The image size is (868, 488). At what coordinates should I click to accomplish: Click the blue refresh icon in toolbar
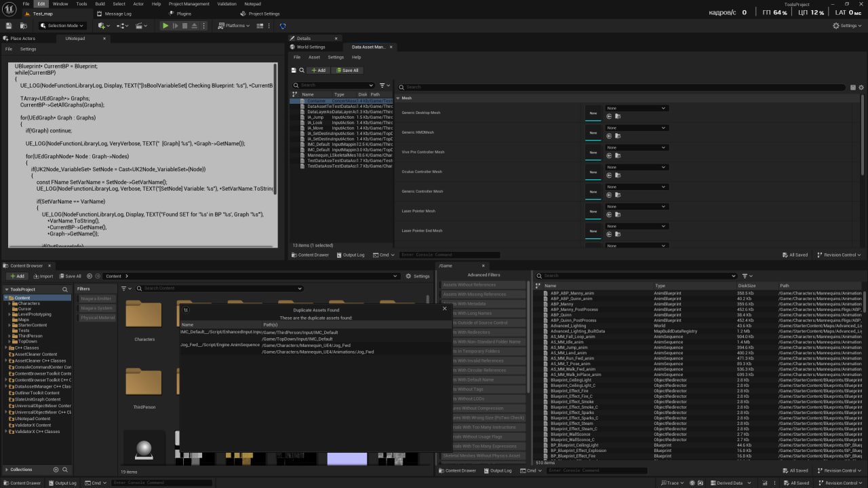(x=283, y=26)
